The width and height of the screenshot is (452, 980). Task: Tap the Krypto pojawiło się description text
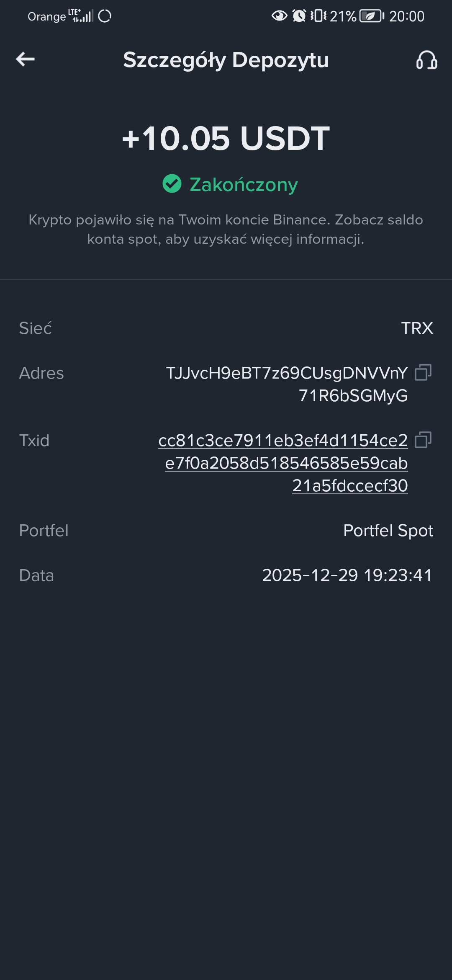[226, 229]
